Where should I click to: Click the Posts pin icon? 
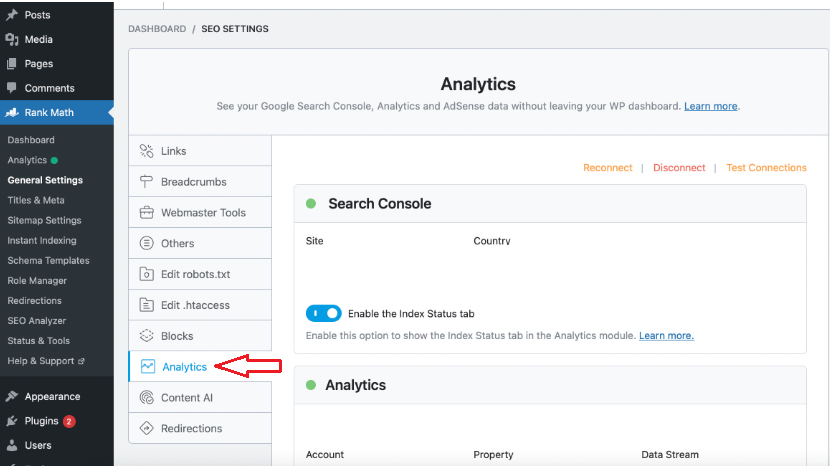12,15
